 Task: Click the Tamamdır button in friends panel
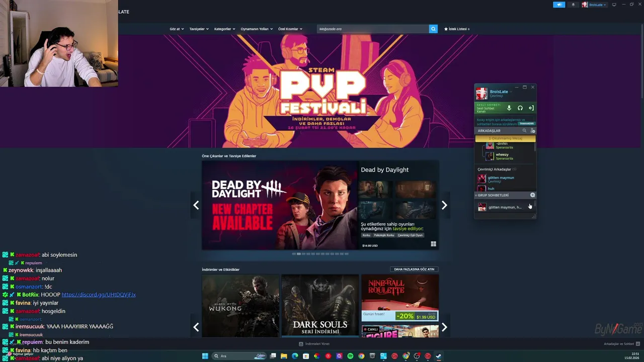(x=526, y=123)
